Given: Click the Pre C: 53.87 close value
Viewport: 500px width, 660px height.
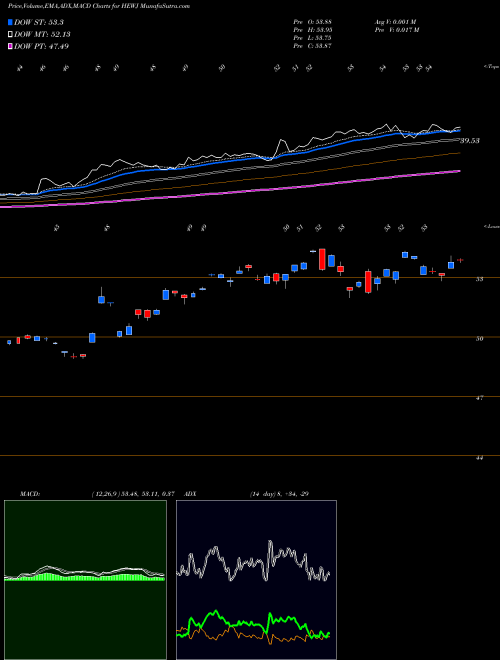Looking at the screenshot, I should click(313, 46).
